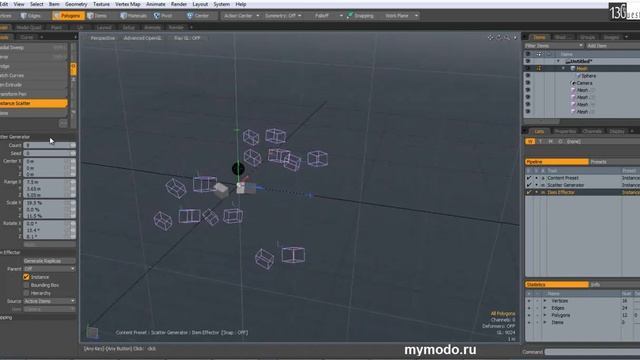The image size is (640, 360).
Task: Open the System menu
Action: (222, 4)
